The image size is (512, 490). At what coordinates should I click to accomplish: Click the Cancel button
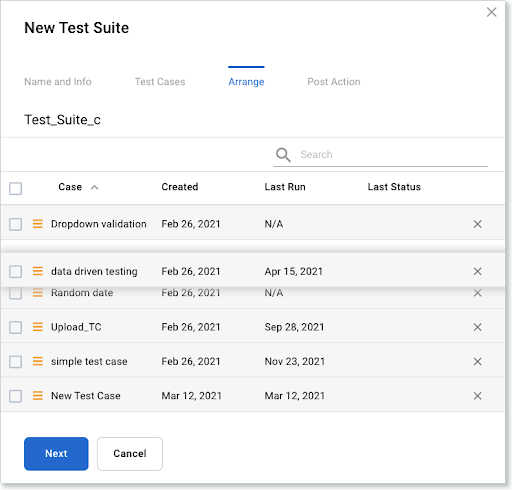tap(130, 454)
